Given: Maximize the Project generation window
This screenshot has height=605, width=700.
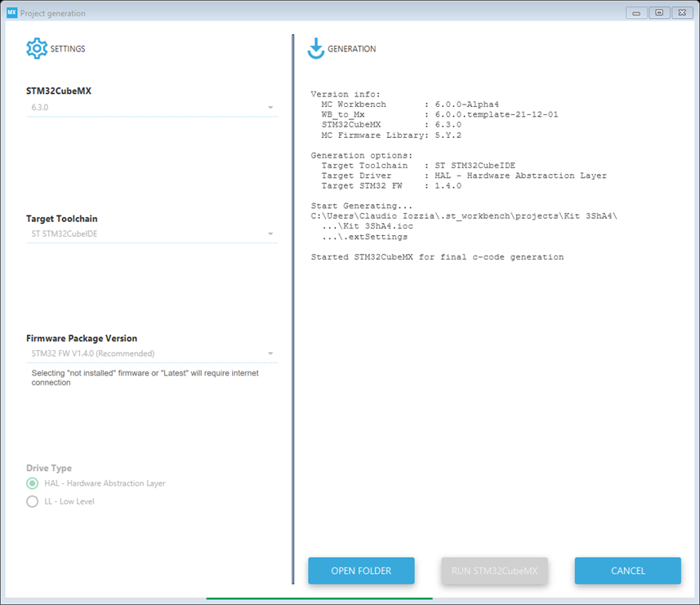Looking at the screenshot, I should (659, 13).
